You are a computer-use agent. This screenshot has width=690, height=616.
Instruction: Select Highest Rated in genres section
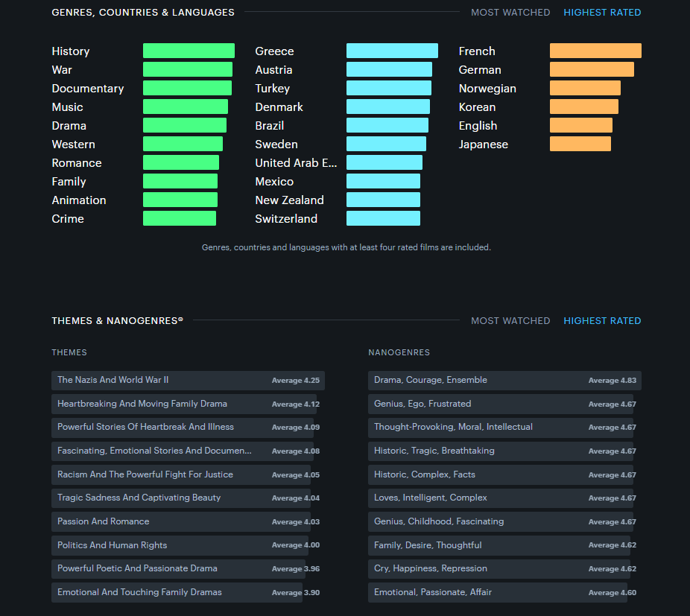point(602,13)
